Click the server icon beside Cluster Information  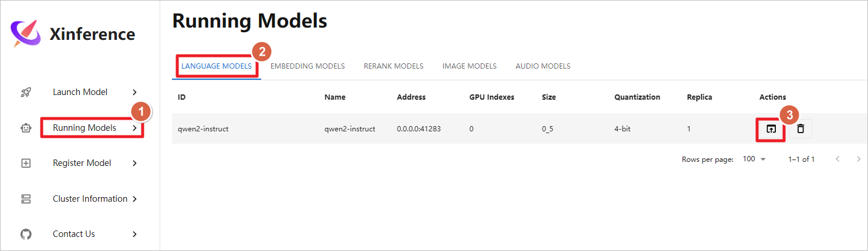(x=26, y=199)
